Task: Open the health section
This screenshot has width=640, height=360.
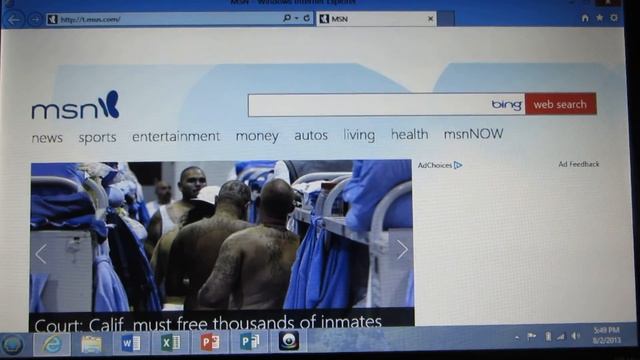Action: pos(410,134)
